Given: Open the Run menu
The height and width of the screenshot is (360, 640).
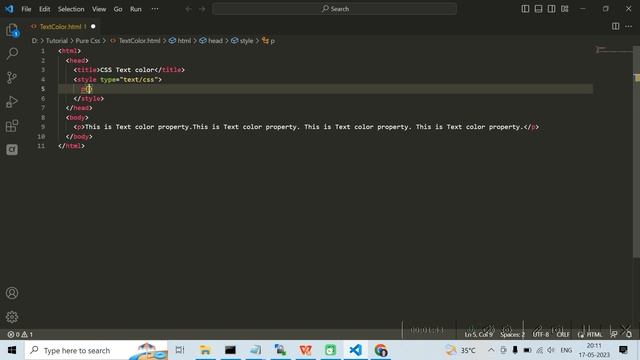Looking at the screenshot, I should 136,9.
